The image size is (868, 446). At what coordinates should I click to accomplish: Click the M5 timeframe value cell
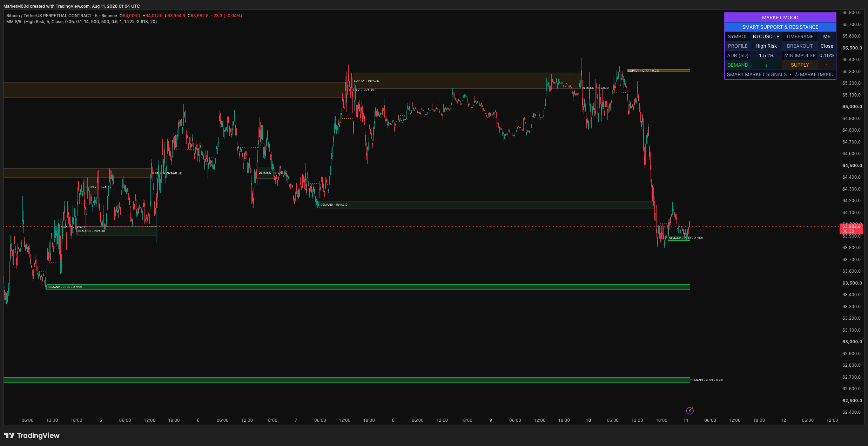[x=827, y=36]
